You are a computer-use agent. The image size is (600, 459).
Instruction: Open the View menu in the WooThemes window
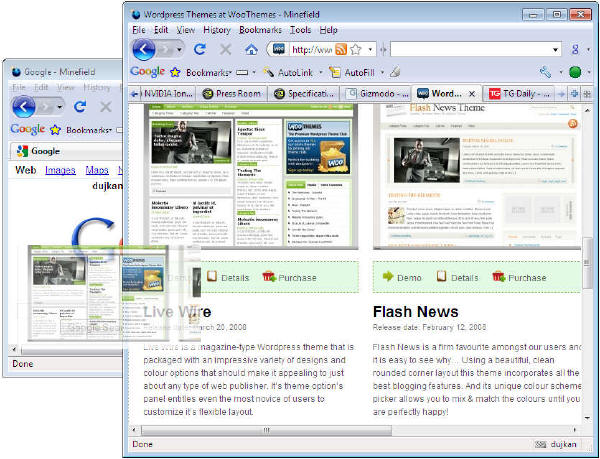click(x=186, y=30)
